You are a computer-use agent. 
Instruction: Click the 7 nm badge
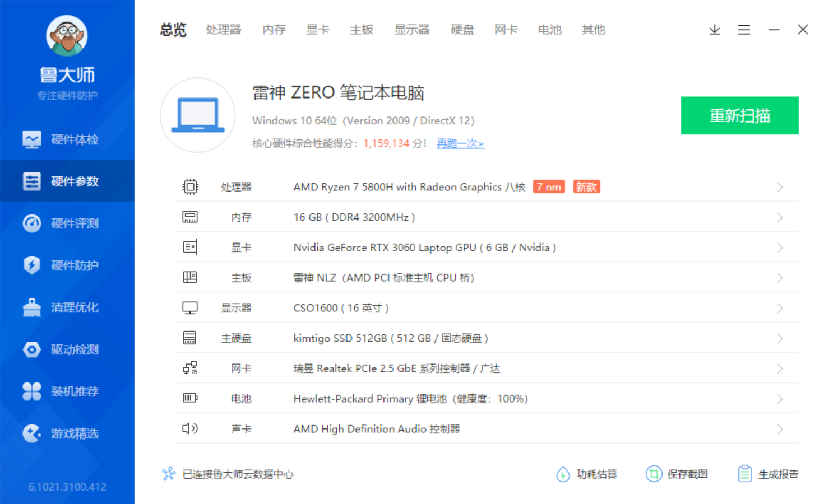point(549,187)
